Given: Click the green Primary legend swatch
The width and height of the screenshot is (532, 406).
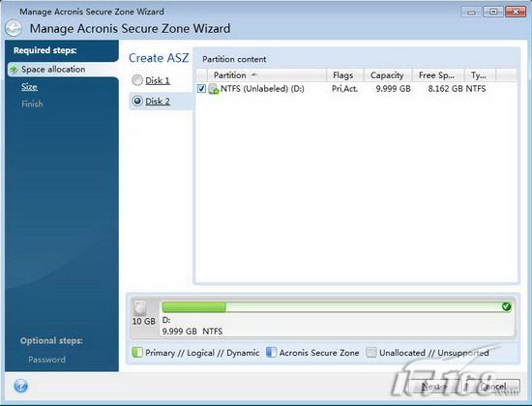Looking at the screenshot, I should point(137,353).
